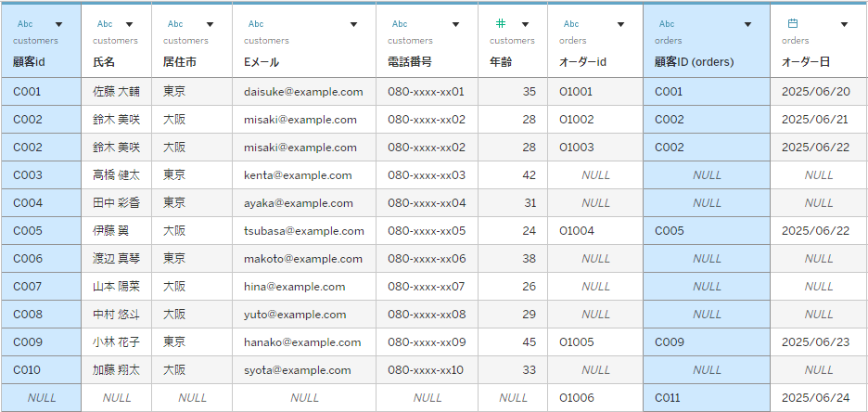The height and width of the screenshot is (412, 868).
Task: Open the dropdown arrow for 居住市 column
Action: [x=210, y=24]
